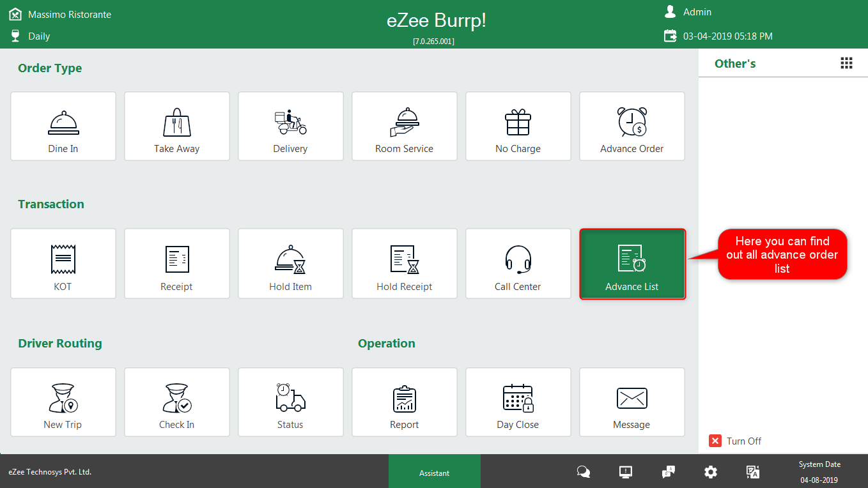The height and width of the screenshot is (488, 868).
Task: Open the Report operation tile
Action: point(405,402)
